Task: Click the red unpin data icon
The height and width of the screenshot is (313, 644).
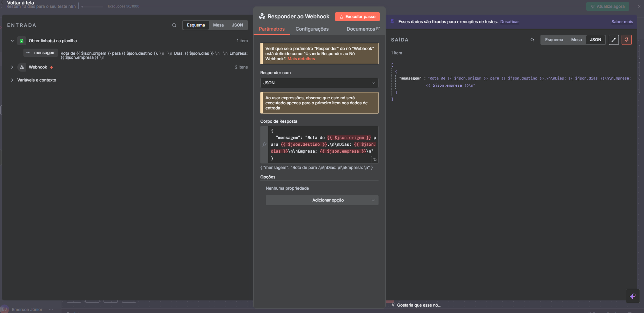Action: pos(627,40)
